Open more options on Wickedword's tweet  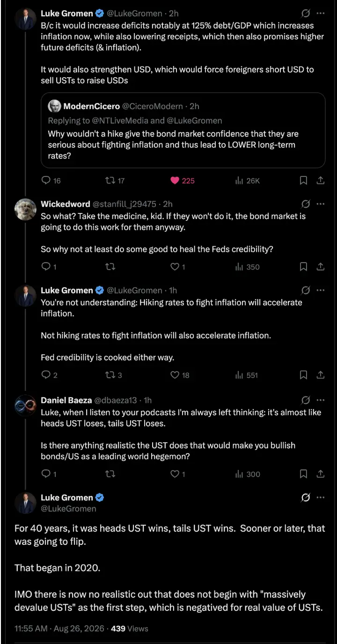click(321, 204)
